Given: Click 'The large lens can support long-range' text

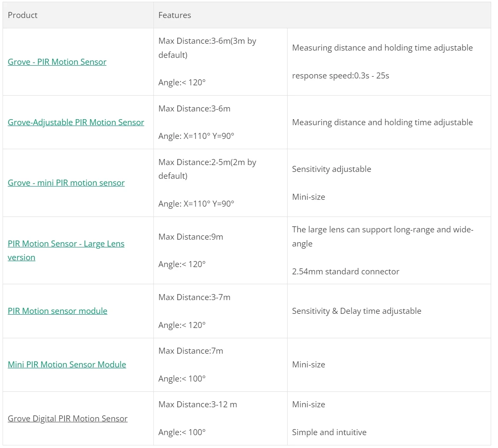Looking at the screenshot, I should point(363,230).
